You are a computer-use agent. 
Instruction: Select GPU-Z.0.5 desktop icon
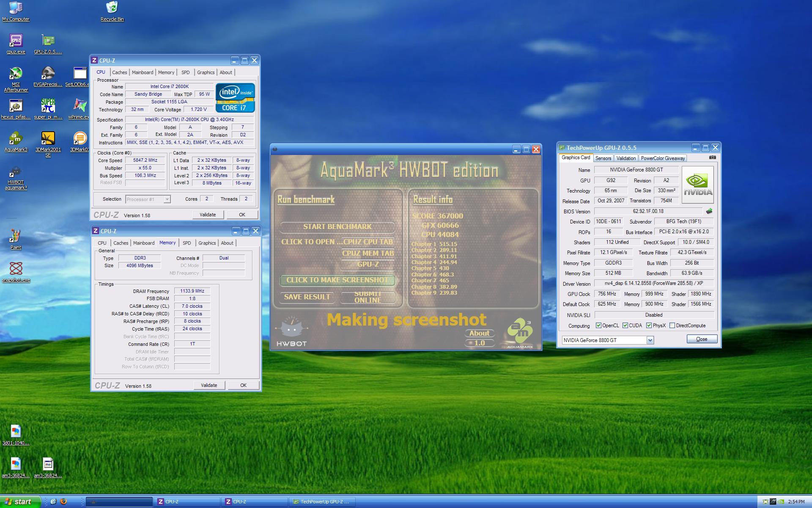[48, 44]
